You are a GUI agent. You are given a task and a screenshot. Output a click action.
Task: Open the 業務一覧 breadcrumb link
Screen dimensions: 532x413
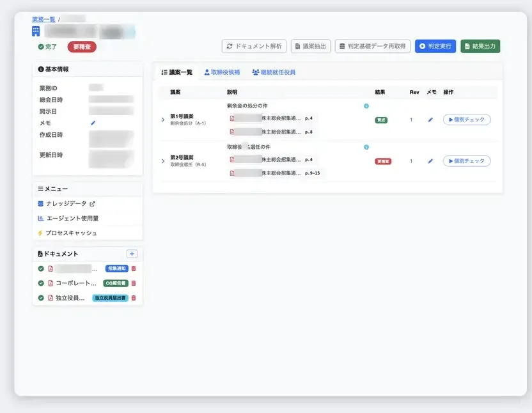click(43, 19)
